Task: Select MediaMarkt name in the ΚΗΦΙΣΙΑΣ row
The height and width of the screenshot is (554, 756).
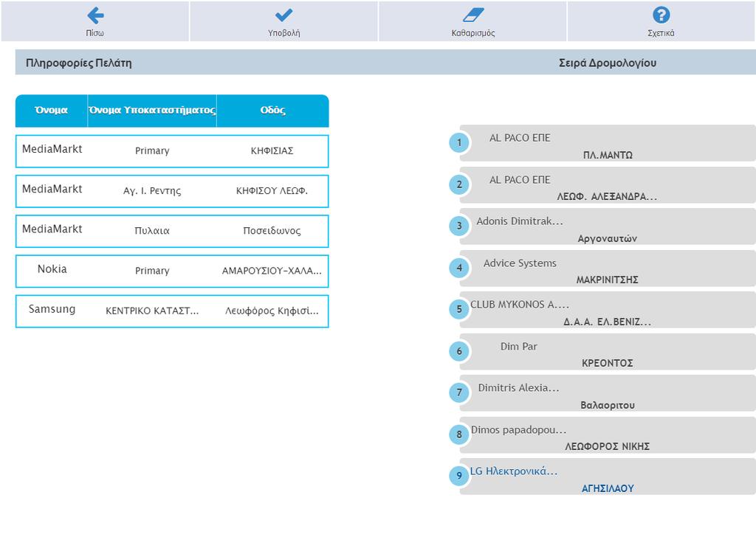Action: pyautogui.click(x=52, y=149)
